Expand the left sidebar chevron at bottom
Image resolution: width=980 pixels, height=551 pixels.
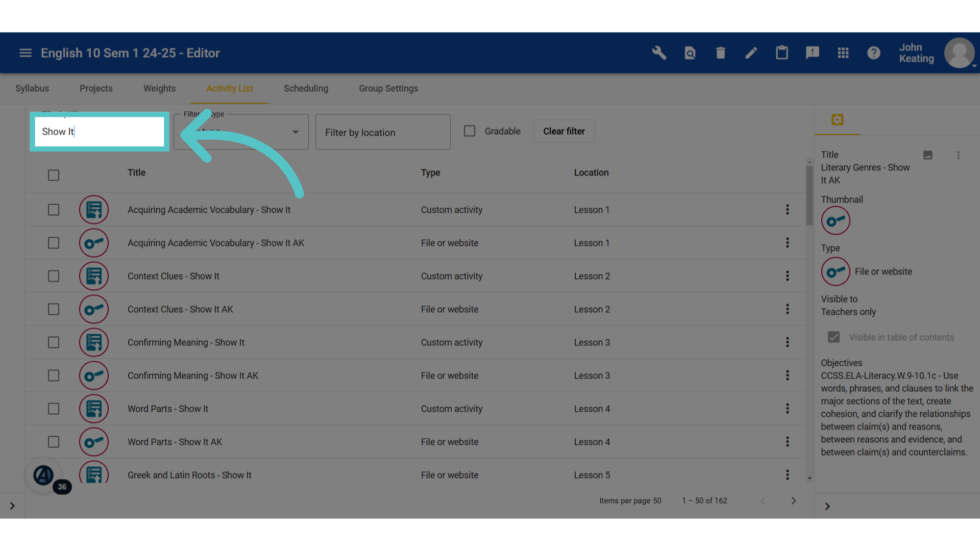point(12,506)
